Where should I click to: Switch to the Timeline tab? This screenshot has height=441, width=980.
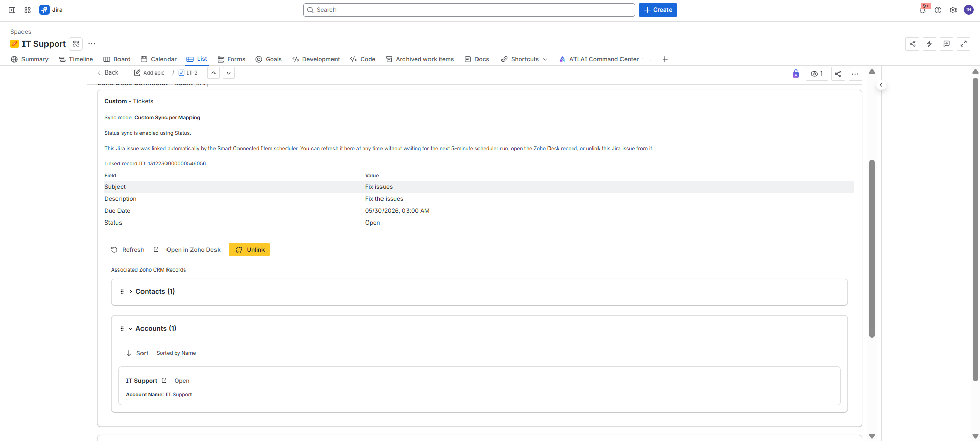tap(76, 59)
